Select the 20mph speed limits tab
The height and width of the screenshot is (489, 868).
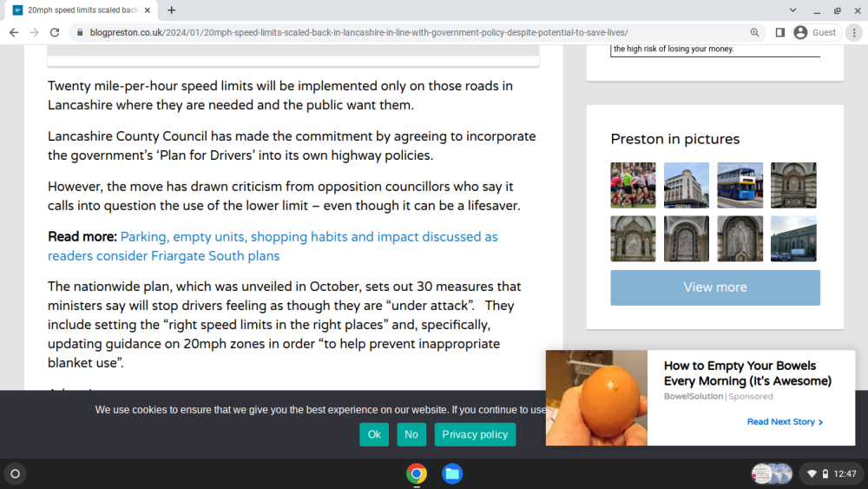pyautogui.click(x=82, y=10)
